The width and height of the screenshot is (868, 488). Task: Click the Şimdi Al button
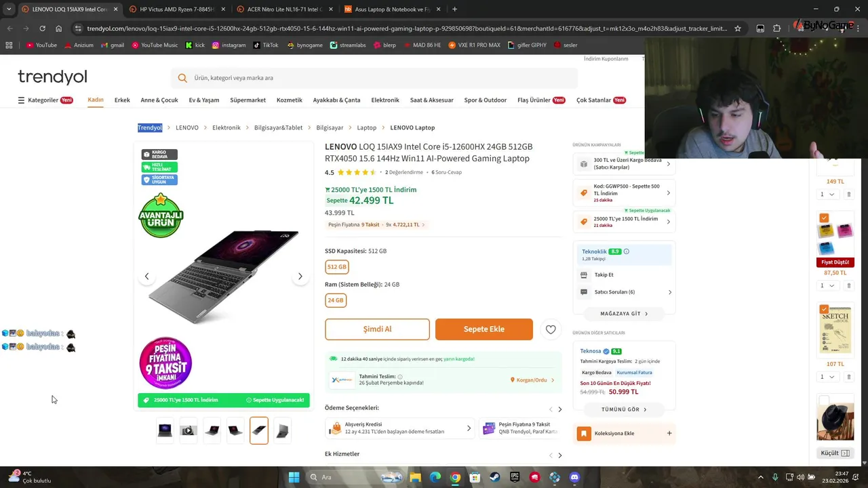[x=377, y=329]
